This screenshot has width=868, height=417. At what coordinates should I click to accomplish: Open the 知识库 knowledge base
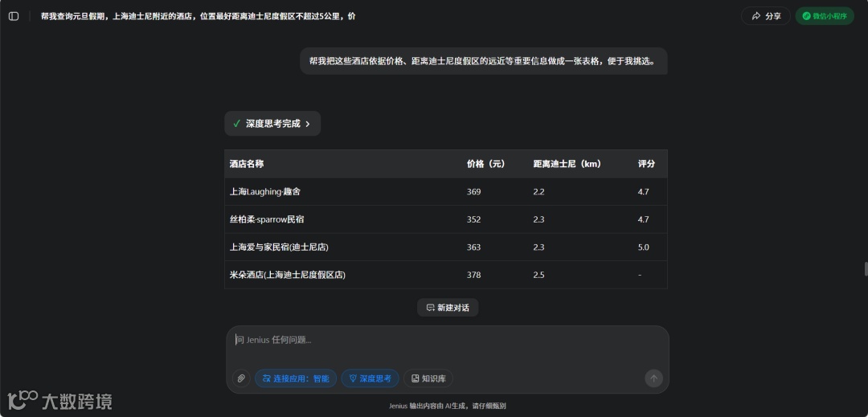click(x=428, y=378)
